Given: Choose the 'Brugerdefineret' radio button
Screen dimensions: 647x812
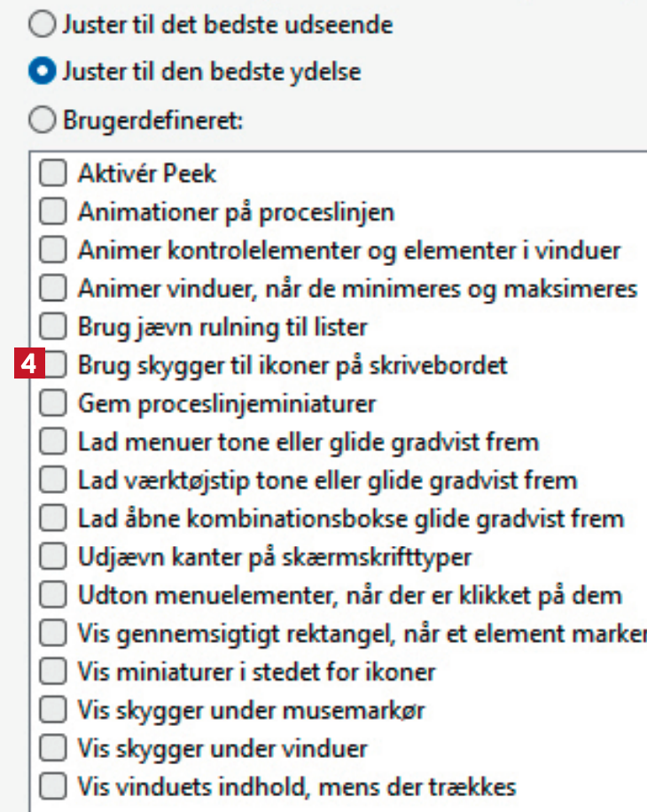Looking at the screenshot, I should pyautogui.click(x=42, y=121).
